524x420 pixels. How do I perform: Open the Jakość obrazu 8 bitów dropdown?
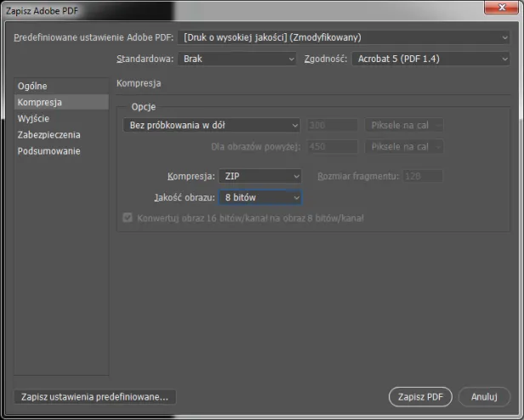click(x=260, y=197)
